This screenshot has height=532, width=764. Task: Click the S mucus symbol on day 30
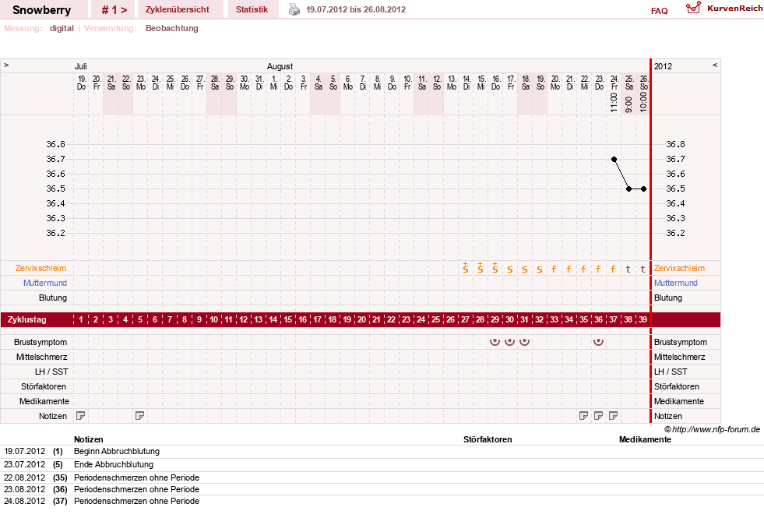pos(509,269)
